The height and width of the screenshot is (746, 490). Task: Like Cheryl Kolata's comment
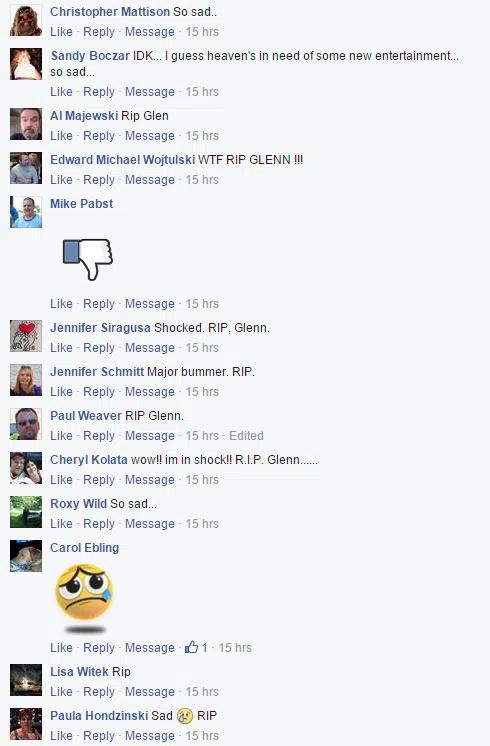61,480
